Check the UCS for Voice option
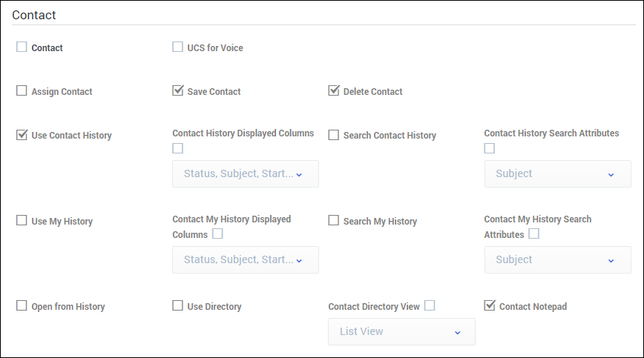Image resolution: width=644 pixels, height=358 pixels. (x=177, y=47)
